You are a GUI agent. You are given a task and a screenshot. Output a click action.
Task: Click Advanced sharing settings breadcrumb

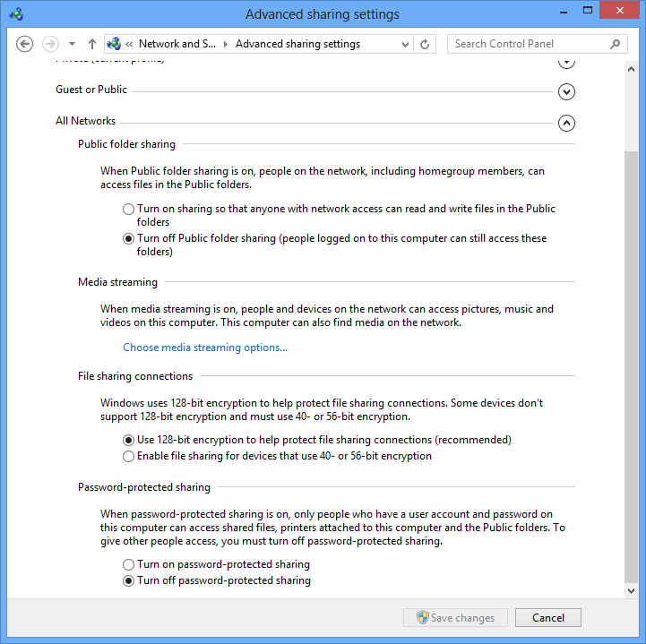coord(297,44)
